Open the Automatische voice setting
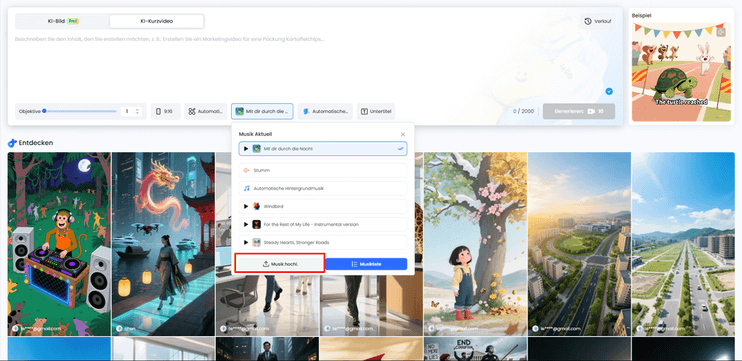742x361 pixels. [325, 112]
